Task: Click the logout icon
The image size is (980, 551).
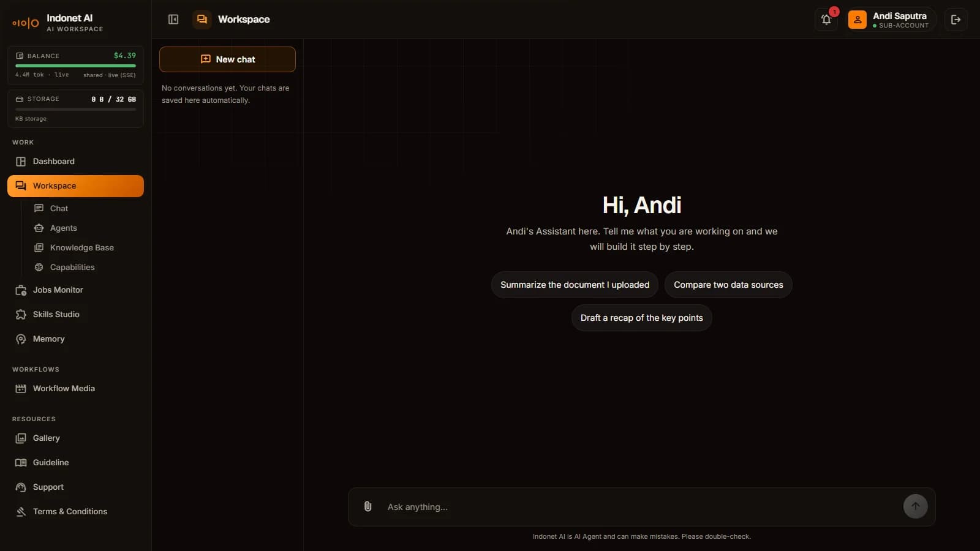Action: (x=956, y=20)
